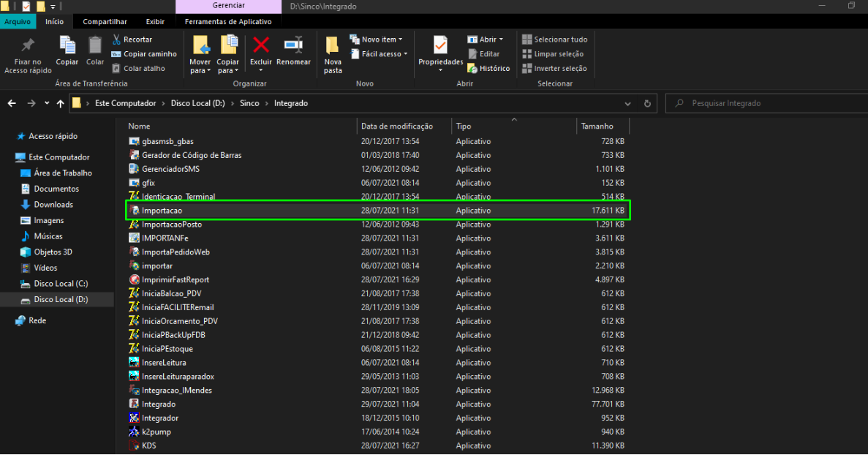Select Colar atalho command
868x455 pixels.
tap(138, 68)
